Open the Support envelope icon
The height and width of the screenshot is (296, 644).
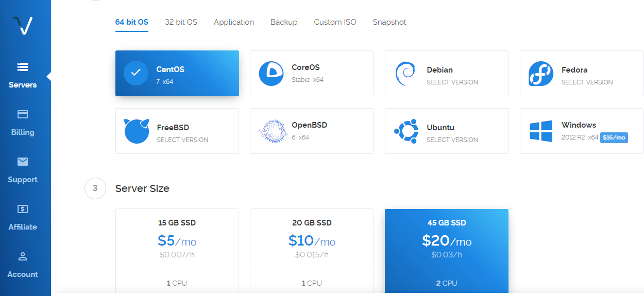click(23, 162)
